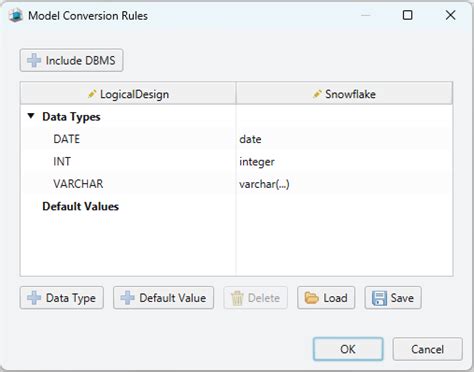Click the LogicalDesign column header
Viewport: 474px width, 372px height.
pyautogui.click(x=128, y=94)
